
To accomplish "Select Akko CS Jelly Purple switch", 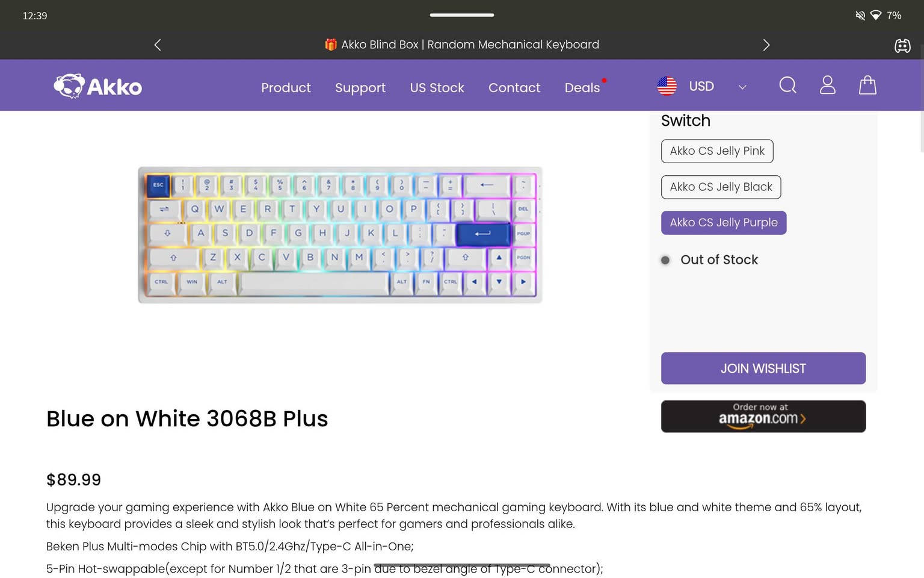I will 724,223.
